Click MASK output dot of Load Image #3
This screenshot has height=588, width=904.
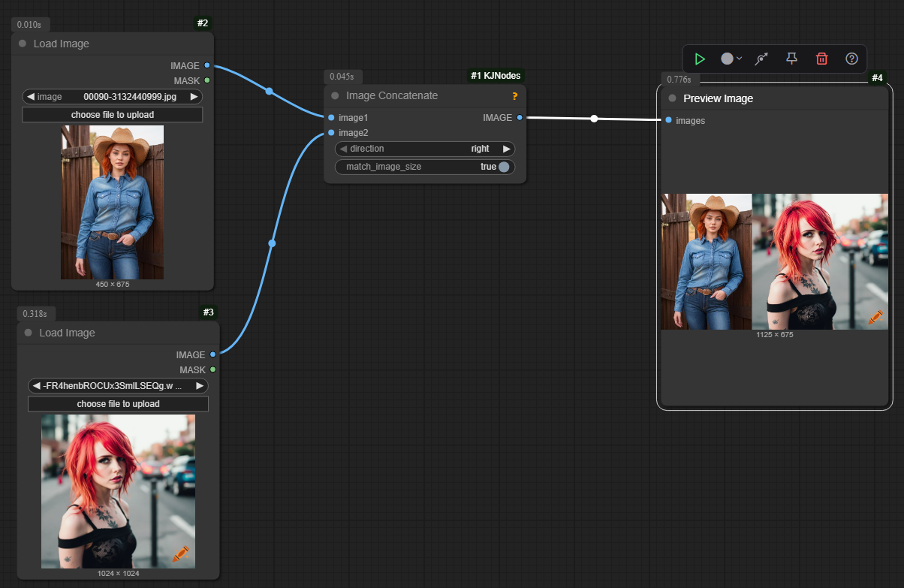[x=212, y=369]
